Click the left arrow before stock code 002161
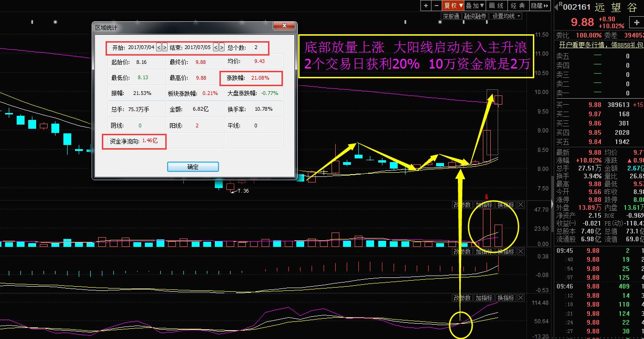The height and width of the screenshot is (339, 644). click(555, 6)
